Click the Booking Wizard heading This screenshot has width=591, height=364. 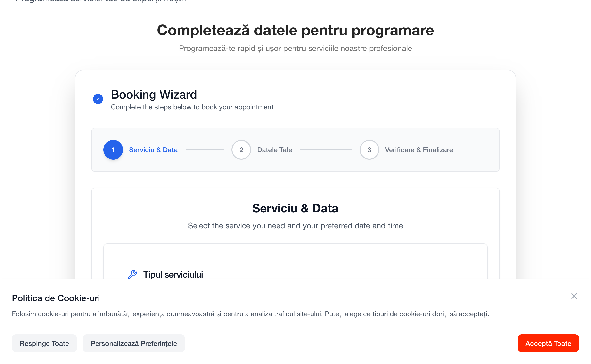pyautogui.click(x=154, y=95)
